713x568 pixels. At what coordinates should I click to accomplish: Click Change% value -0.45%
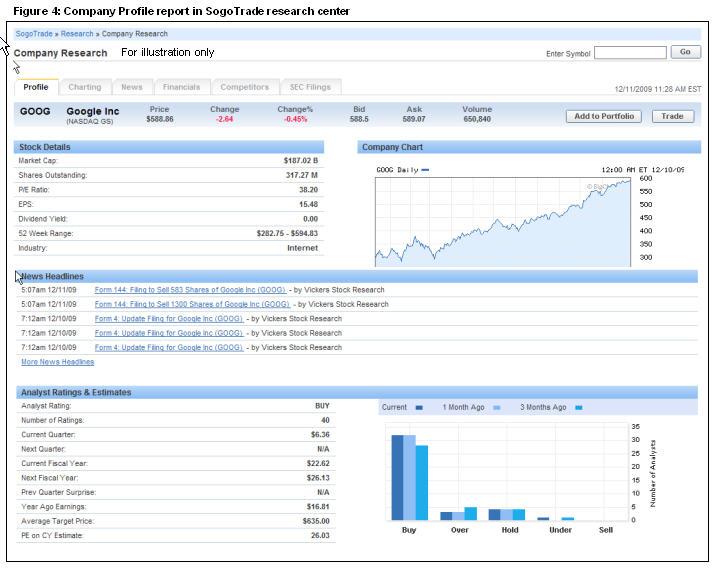pyautogui.click(x=296, y=119)
